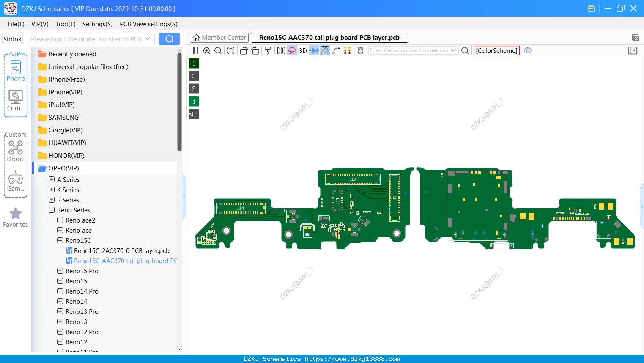Select the Phone category icon
The height and width of the screenshot is (363, 644).
pos(16,71)
